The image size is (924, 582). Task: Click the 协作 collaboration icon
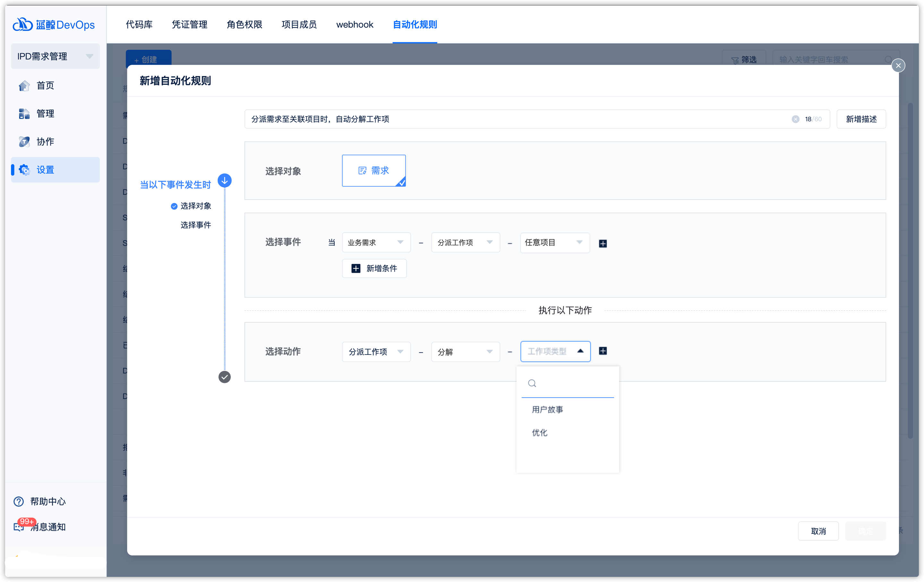(x=24, y=141)
